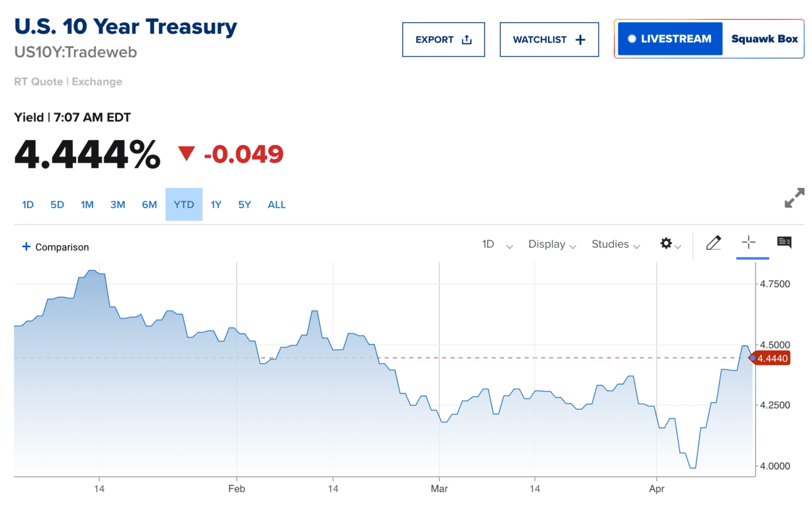Toggle the crosshair tool icon
The width and height of the screenshot is (812, 525).
click(x=749, y=243)
